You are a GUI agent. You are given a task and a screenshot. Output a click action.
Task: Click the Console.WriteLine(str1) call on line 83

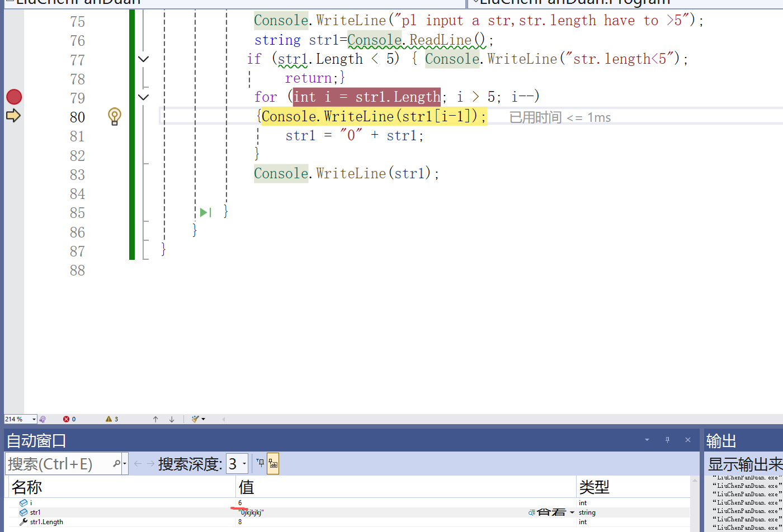click(347, 173)
